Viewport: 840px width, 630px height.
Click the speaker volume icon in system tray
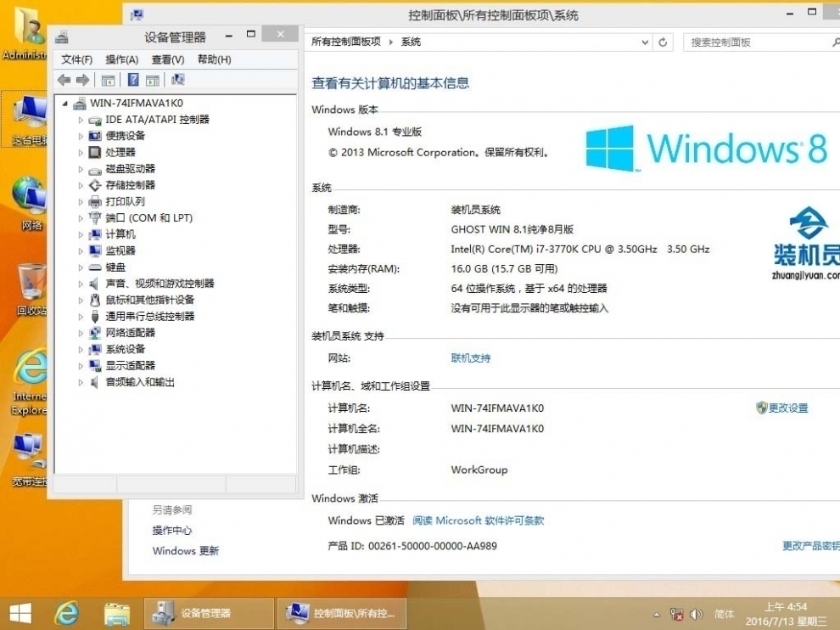[x=697, y=613]
